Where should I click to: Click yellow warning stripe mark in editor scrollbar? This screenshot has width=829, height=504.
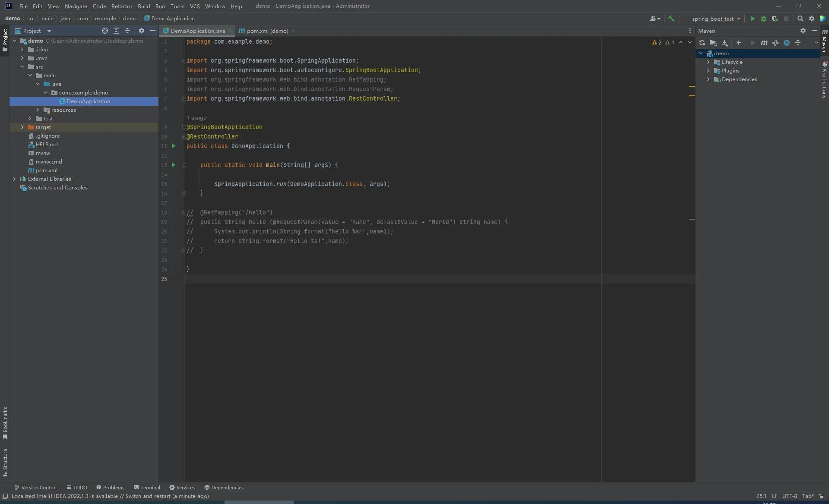tap(692, 87)
